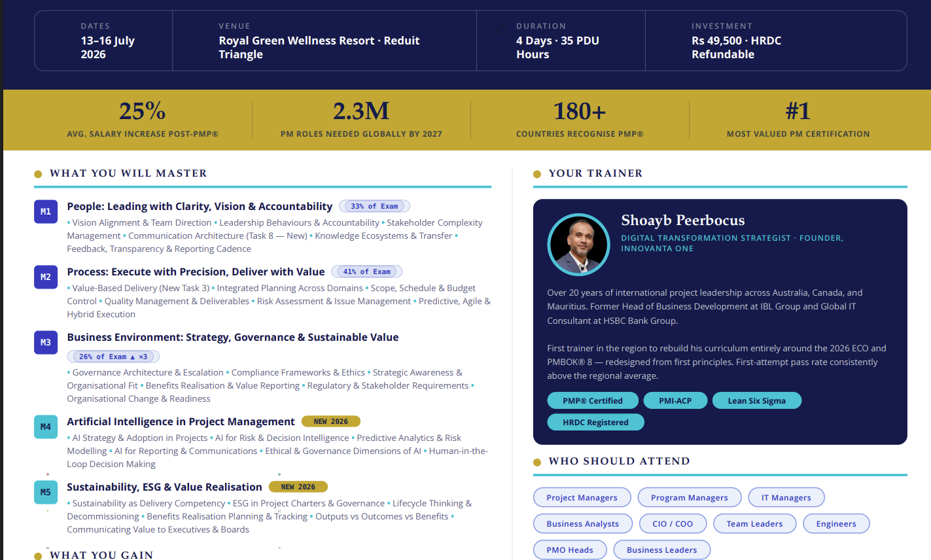Image resolution: width=931 pixels, height=560 pixels.
Task: Click the M3 module badge
Action: pos(46,342)
